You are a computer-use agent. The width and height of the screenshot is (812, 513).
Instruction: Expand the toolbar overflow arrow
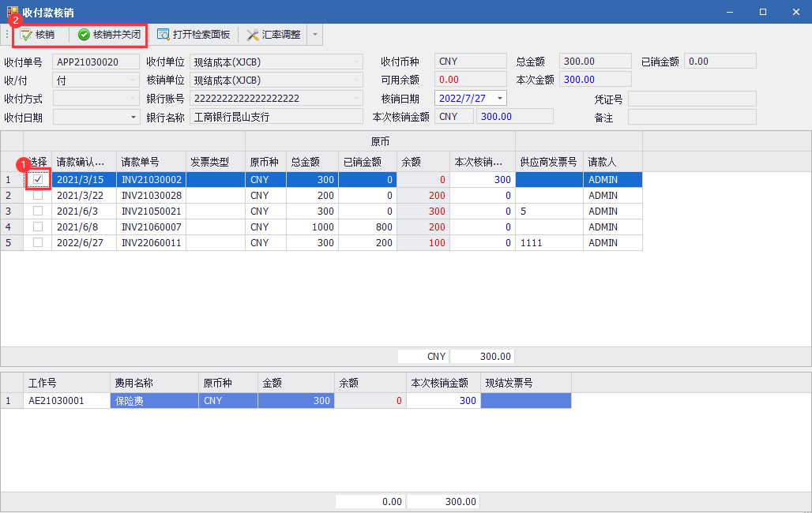[315, 35]
